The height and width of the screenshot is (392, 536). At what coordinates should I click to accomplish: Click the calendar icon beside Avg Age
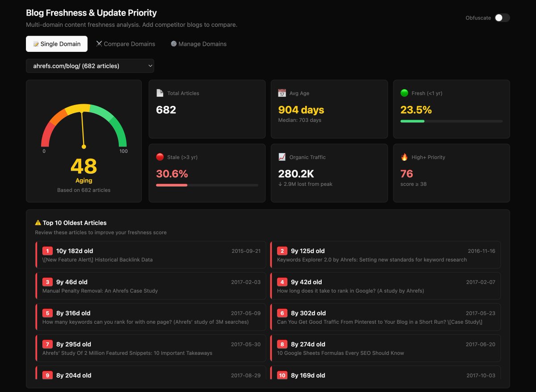coord(282,93)
